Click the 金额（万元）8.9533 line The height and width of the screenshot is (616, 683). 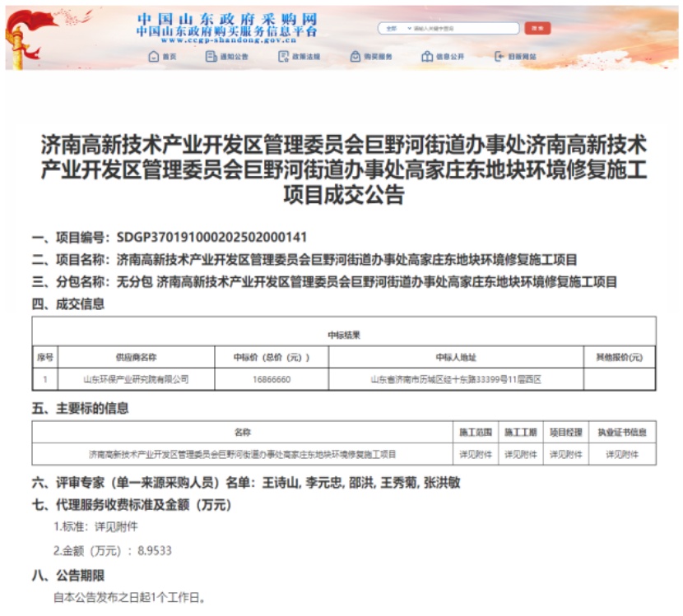(x=113, y=551)
